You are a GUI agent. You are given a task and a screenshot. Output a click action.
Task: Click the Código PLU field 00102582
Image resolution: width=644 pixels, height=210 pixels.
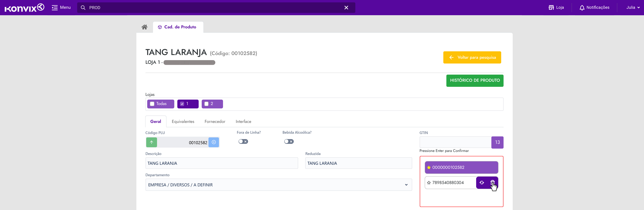[183, 142]
